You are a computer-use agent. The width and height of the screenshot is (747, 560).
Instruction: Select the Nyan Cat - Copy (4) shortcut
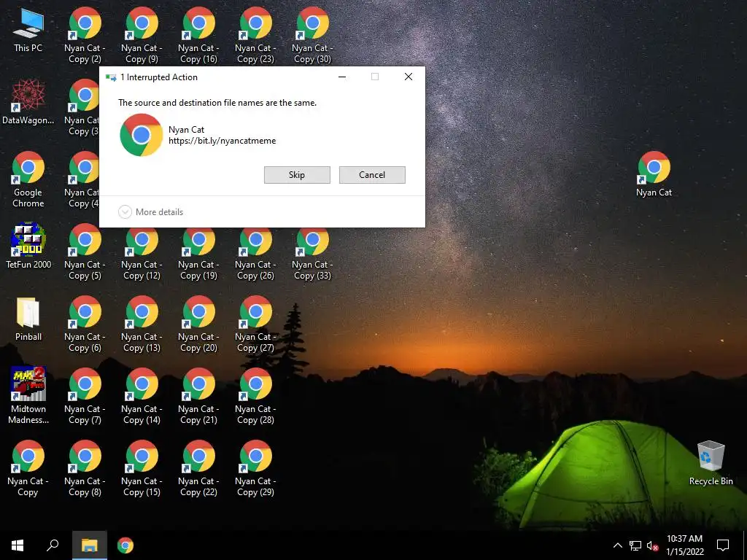[82, 180]
